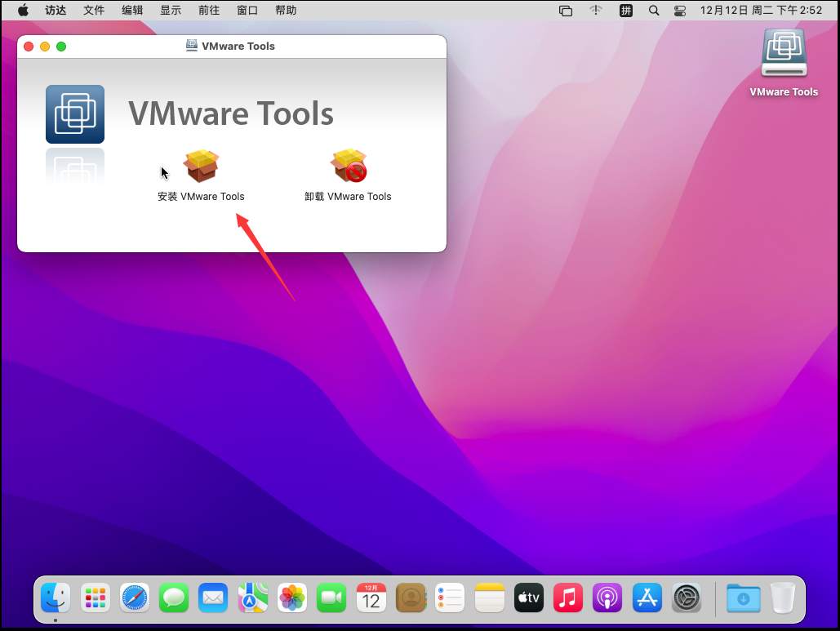Open Control Center in menu bar
The height and width of the screenshot is (631, 840).
pyautogui.click(x=680, y=11)
